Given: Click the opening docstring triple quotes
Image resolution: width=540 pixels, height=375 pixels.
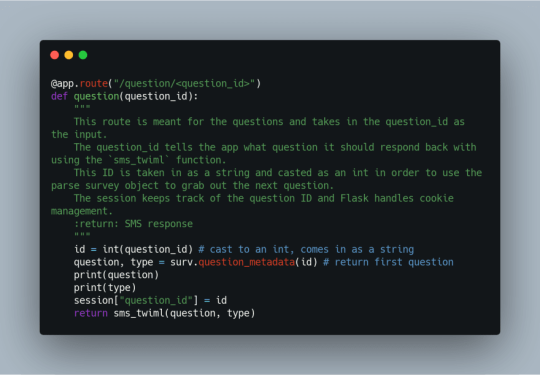Looking at the screenshot, I should click(x=82, y=107).
